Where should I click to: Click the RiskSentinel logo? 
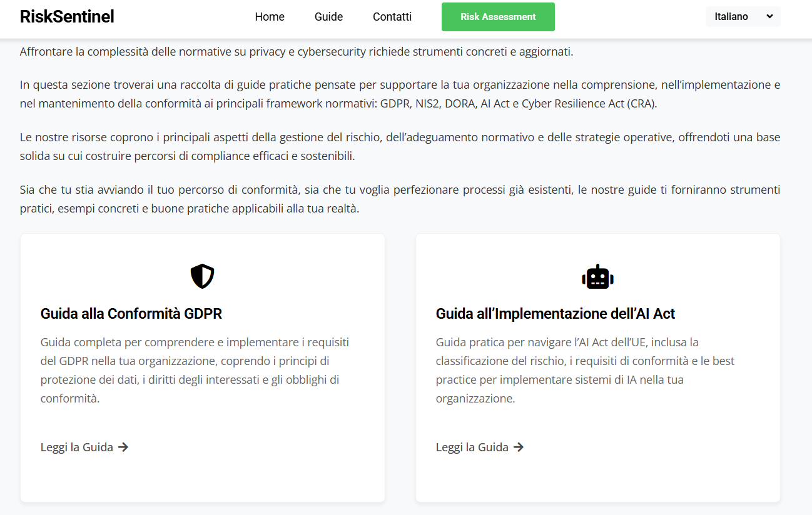(x=67, y=17)
